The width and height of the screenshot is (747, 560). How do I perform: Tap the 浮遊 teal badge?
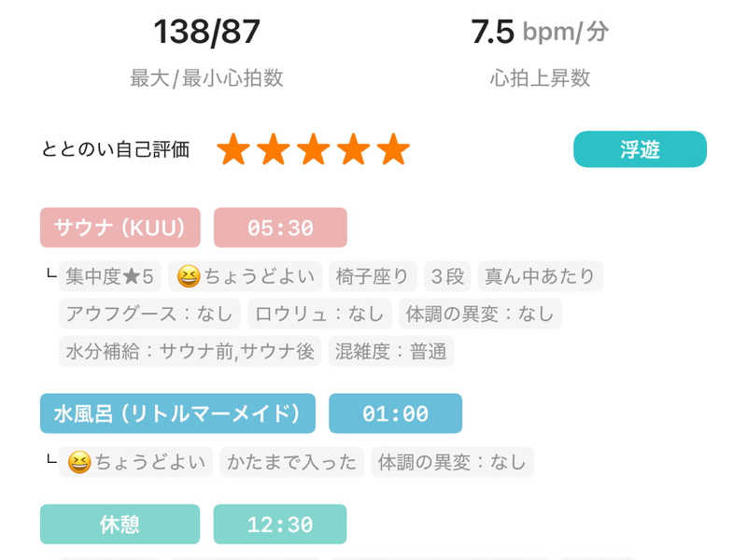tap(640, 149)
